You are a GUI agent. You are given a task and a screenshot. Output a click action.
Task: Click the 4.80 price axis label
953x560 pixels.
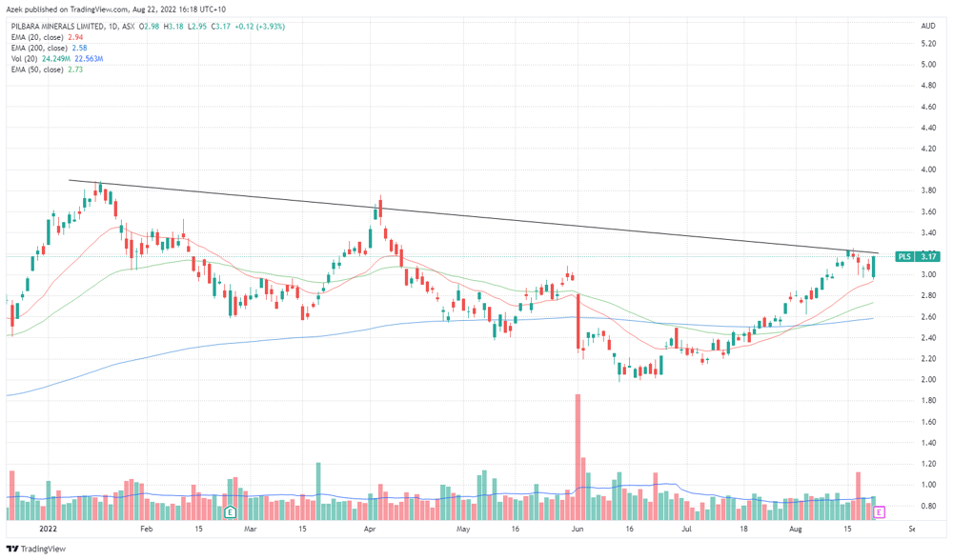(928, 86)
